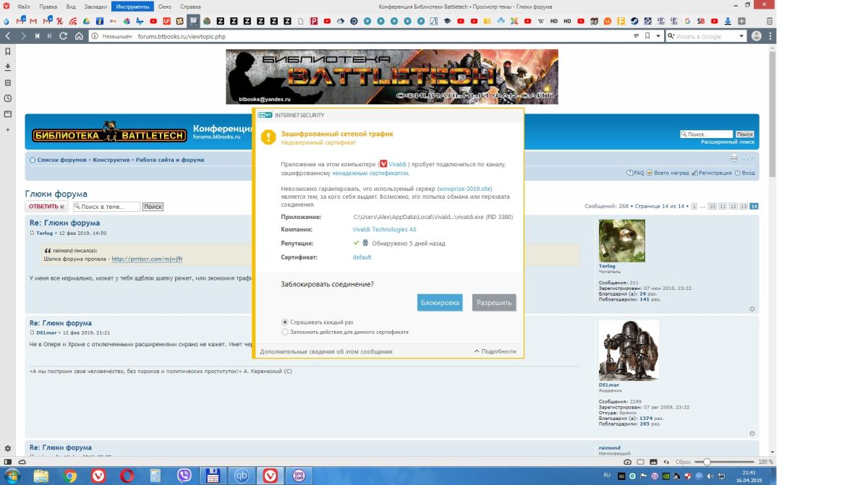Expand "Подробности" details in ESET dialog
868x485 pixels.
495,351
